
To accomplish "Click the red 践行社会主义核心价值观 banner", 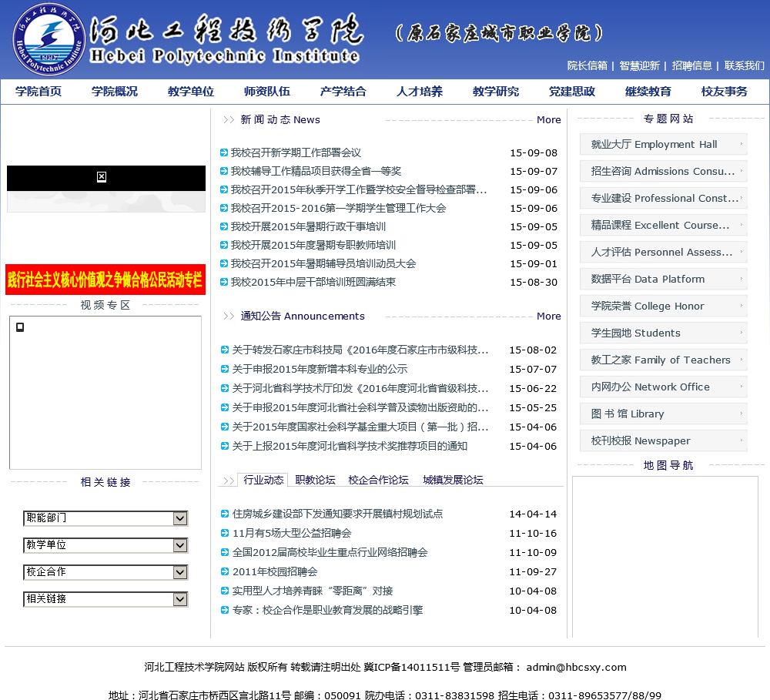I will click(x=105, y=280).
